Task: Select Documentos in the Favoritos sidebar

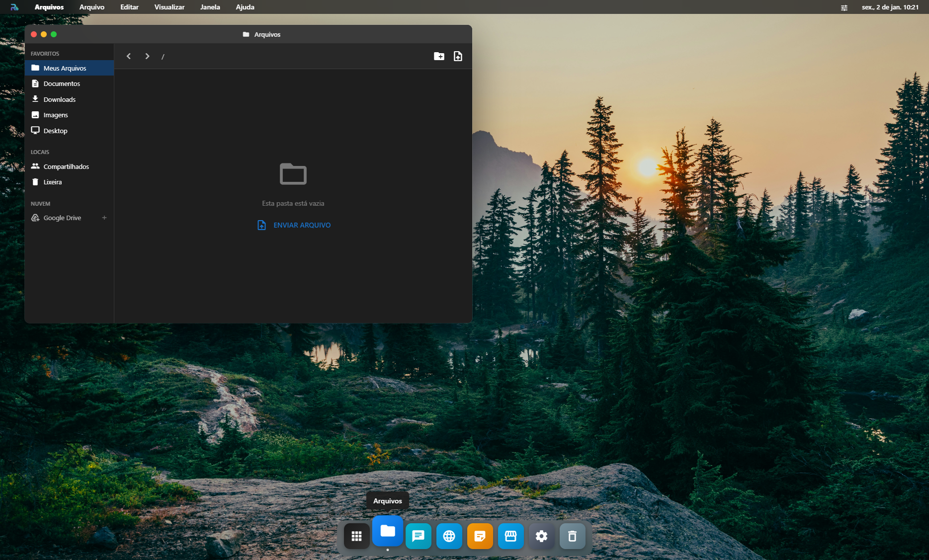Action: (x=62, y=83)
